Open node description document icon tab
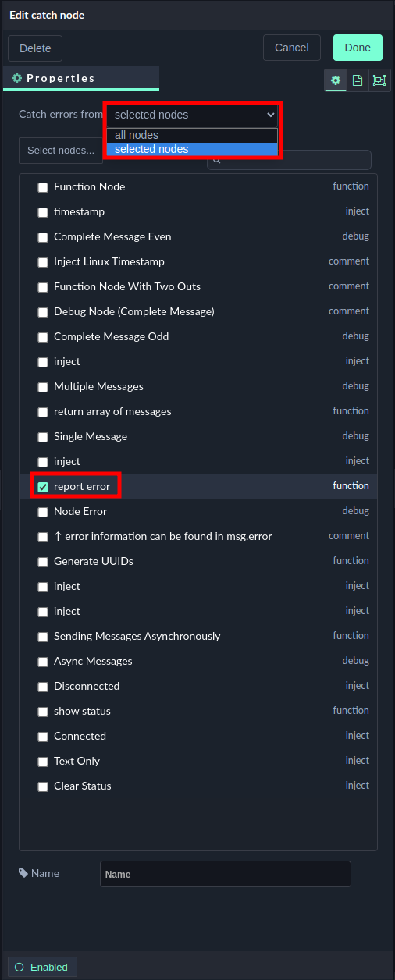Image resolution: width=395 pixels, height=980 pixels. [x=358, y=80]
